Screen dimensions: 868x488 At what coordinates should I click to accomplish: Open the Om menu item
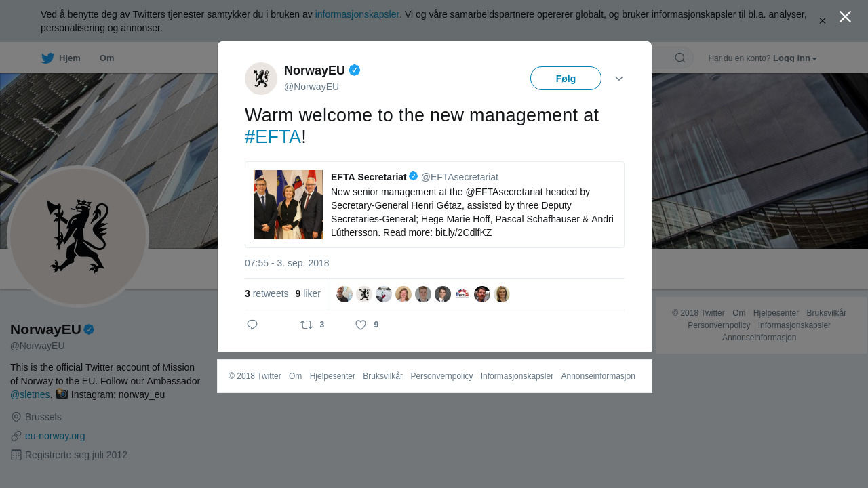[106, 58]
